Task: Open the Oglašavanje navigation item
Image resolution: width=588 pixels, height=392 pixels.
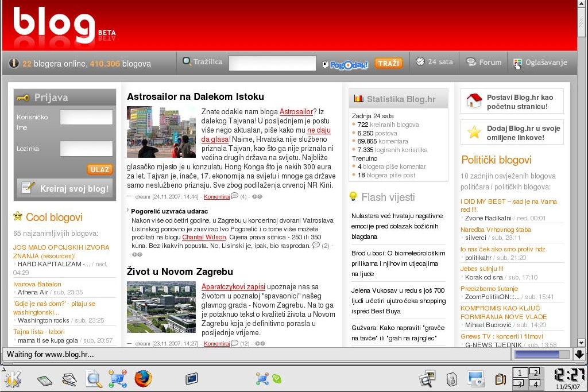Action: 540,63
